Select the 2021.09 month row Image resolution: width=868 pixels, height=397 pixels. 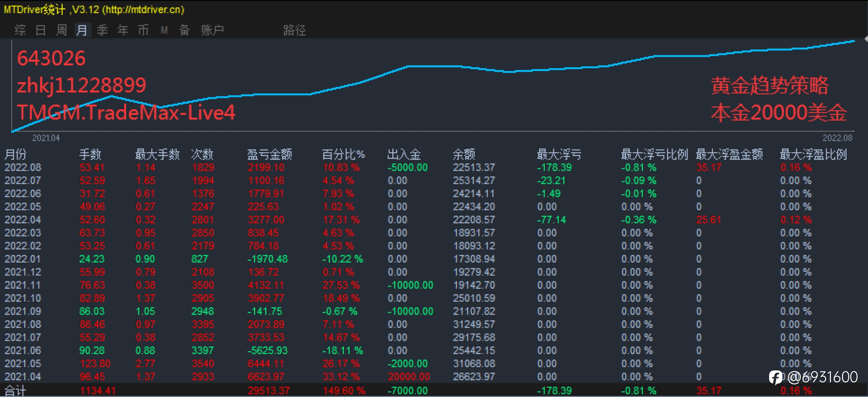(x=434, y=311)
